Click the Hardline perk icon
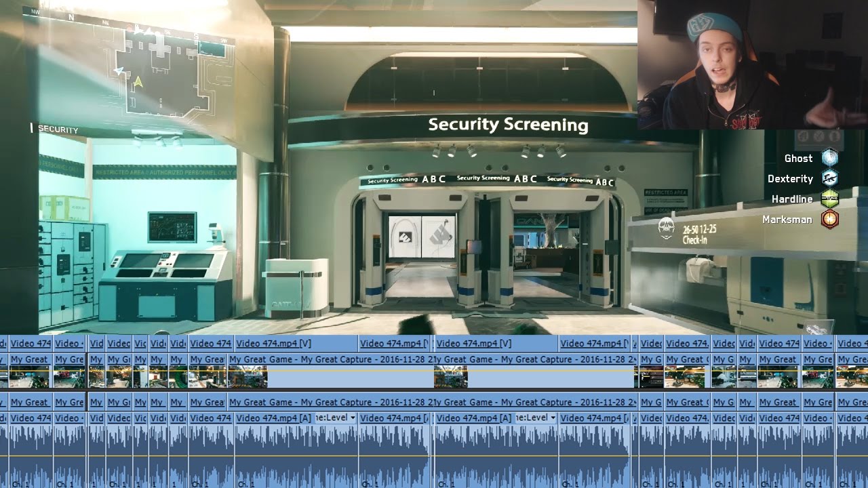The height and width of the screenshot is (488, 868). [x=830, y=199]
